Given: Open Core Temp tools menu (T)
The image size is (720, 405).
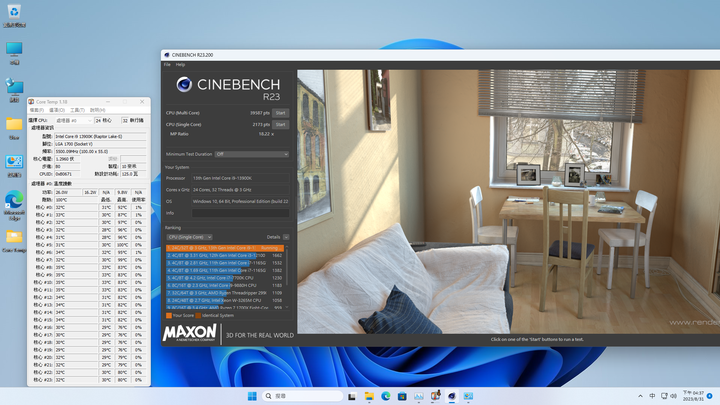Looking at the screenshot, I should click(77, 110).
